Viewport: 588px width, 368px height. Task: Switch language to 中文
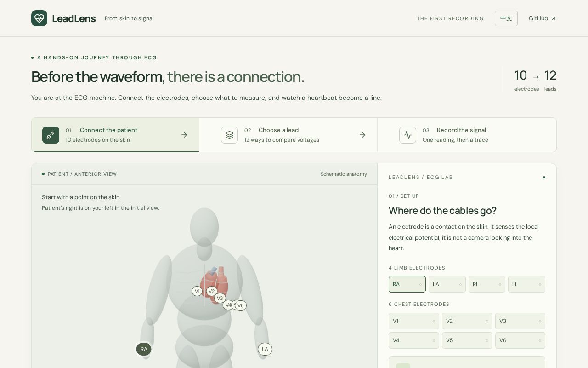tap(506, 18)
